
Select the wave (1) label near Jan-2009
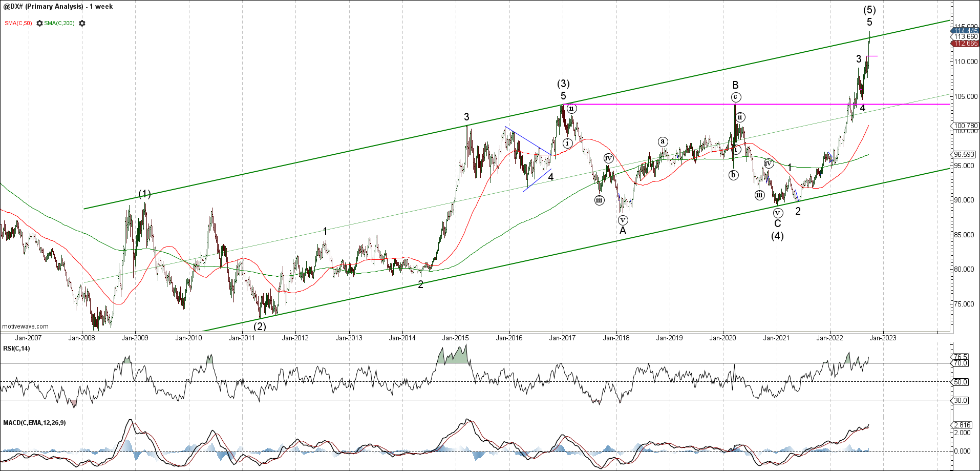coord(145,194)
